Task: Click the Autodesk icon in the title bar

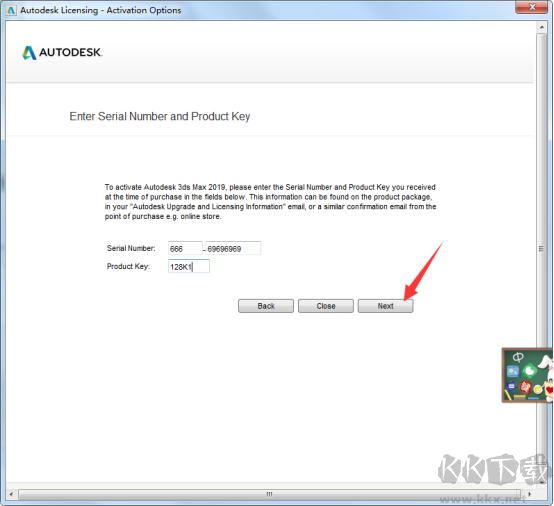Action: [11, 10]
